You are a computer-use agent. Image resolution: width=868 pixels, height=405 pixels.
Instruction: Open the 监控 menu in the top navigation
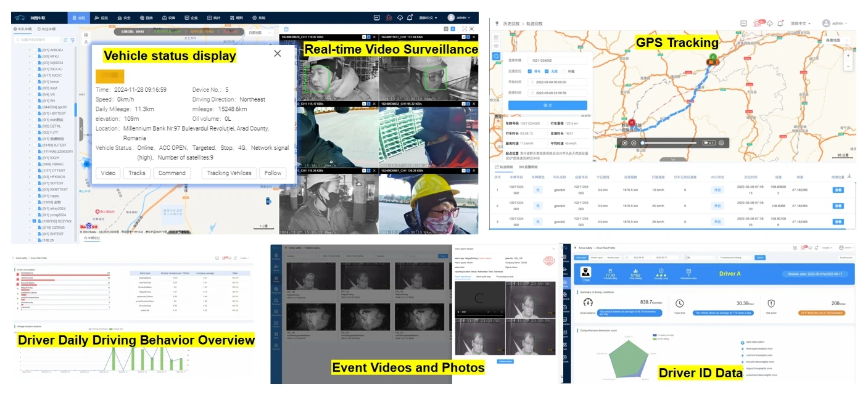pyautogui.click(x=101, y=18)
